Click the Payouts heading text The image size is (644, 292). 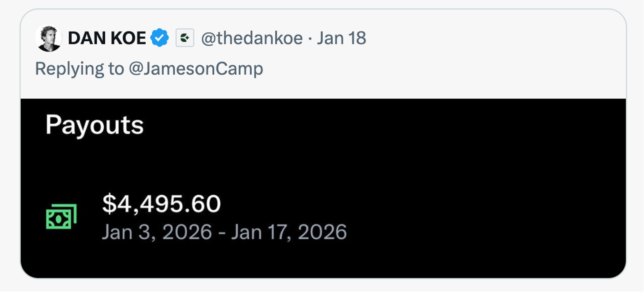(x=94, y=125)
